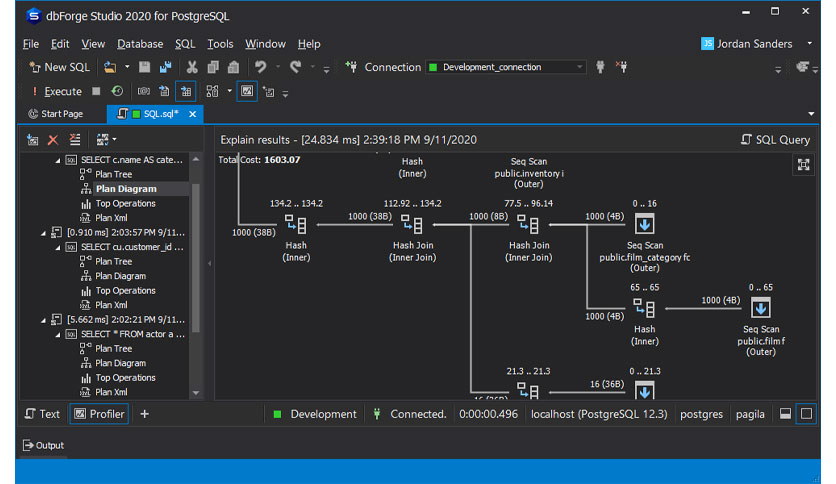
Task: Click the Save disk icon
Action: (144, 67)
